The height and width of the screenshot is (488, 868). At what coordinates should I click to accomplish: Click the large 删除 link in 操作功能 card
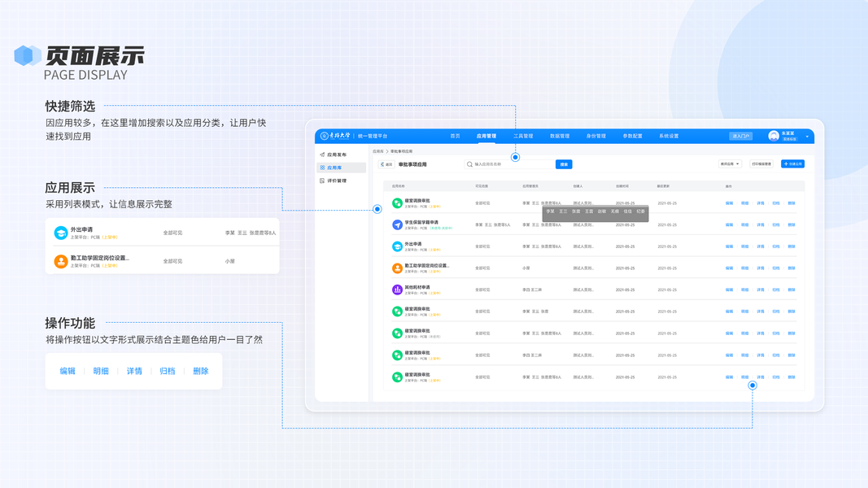click(200, 371)
